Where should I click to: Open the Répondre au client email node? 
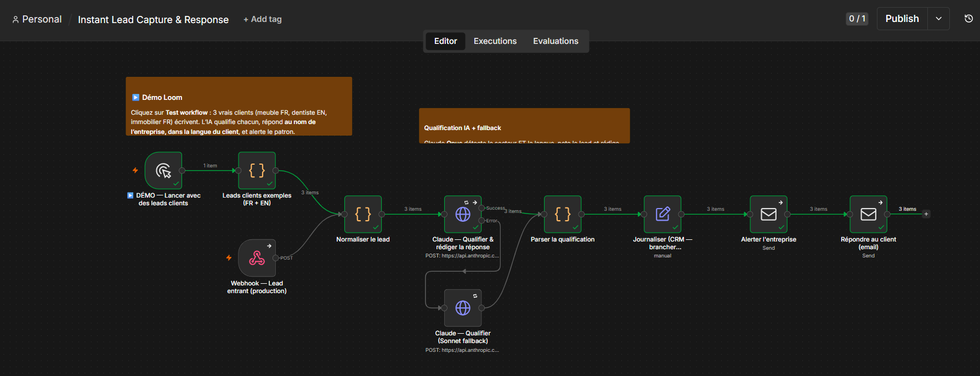869,214
